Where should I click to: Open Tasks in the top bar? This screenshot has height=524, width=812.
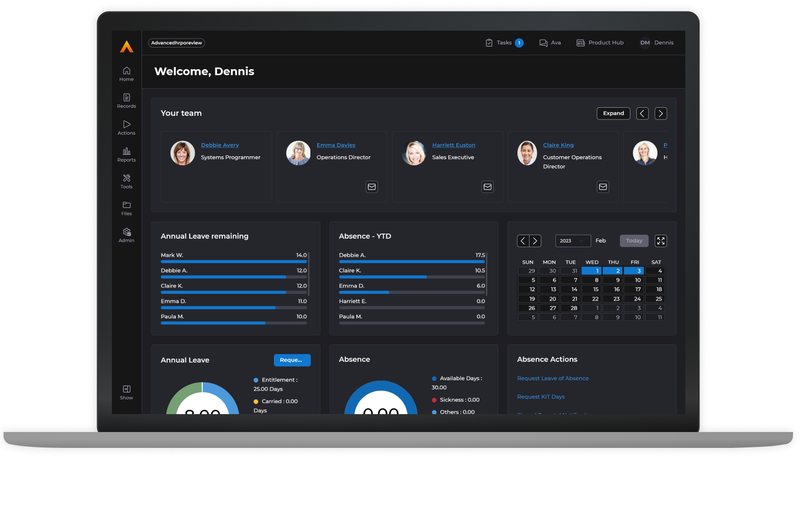[x=504, y=43]
